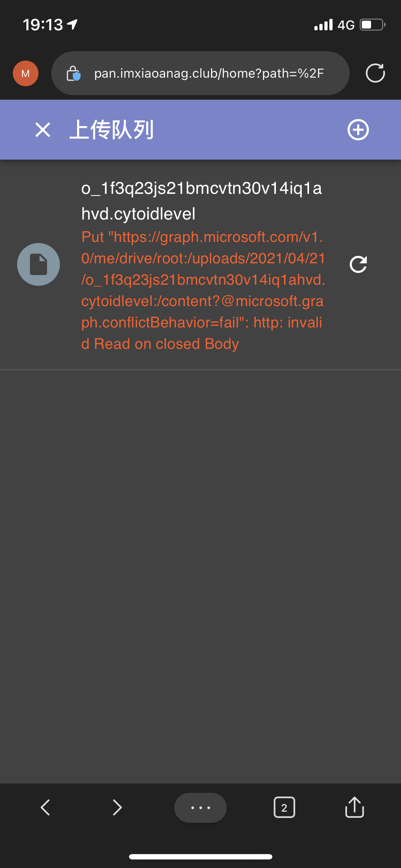
Task: Focus the pan.imxiaoanag.club address bar
Action: [200, 73]
